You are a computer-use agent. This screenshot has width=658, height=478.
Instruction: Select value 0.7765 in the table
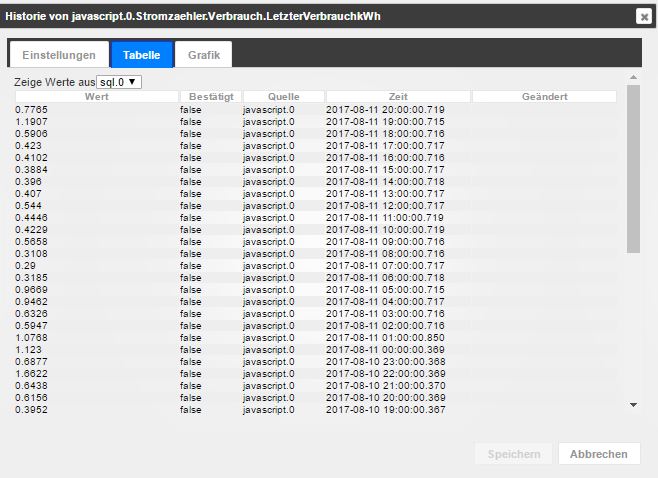(31, 110)
